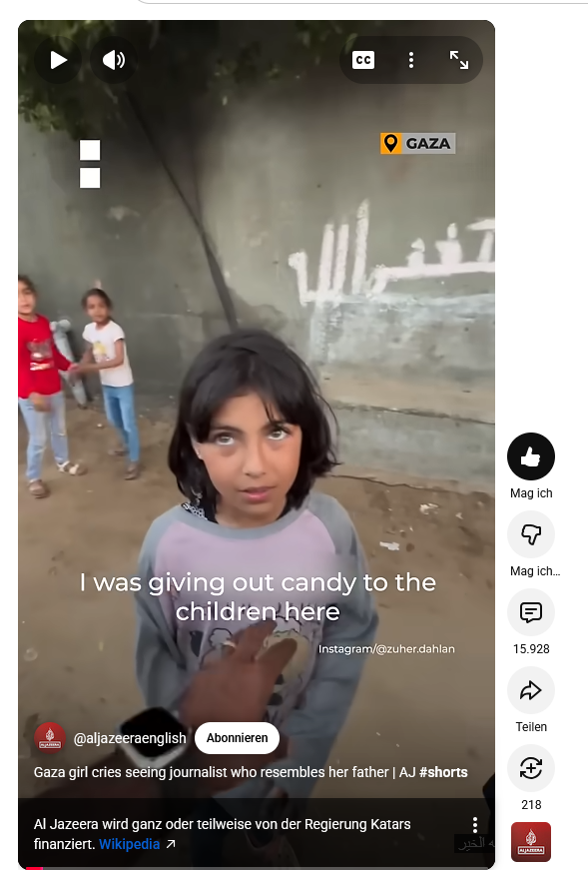Viewport: 588px width, 870px height.
Task: Open Al Jazeera sound thumbnail at bottom right
Action: (x=531, y=842)
